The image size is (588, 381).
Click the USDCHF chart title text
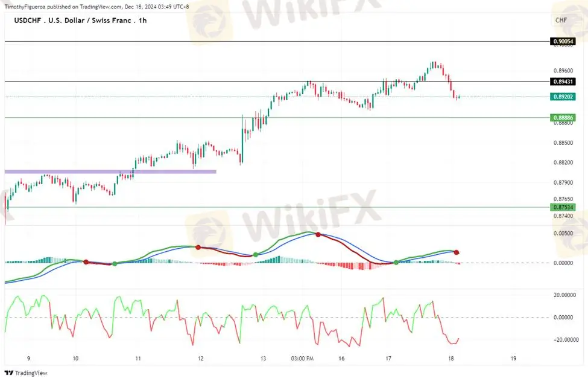[80, 21]
